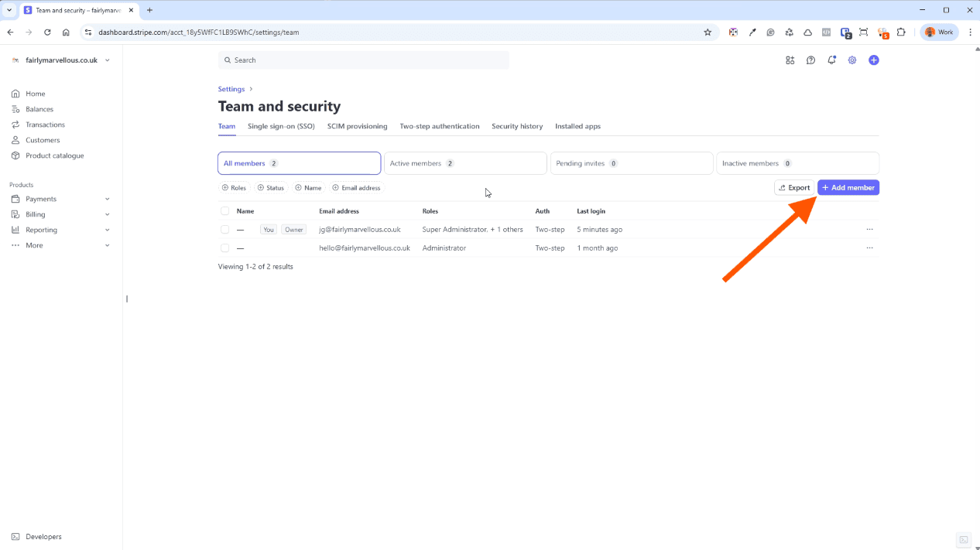Click the Export button

click(793, 187)
